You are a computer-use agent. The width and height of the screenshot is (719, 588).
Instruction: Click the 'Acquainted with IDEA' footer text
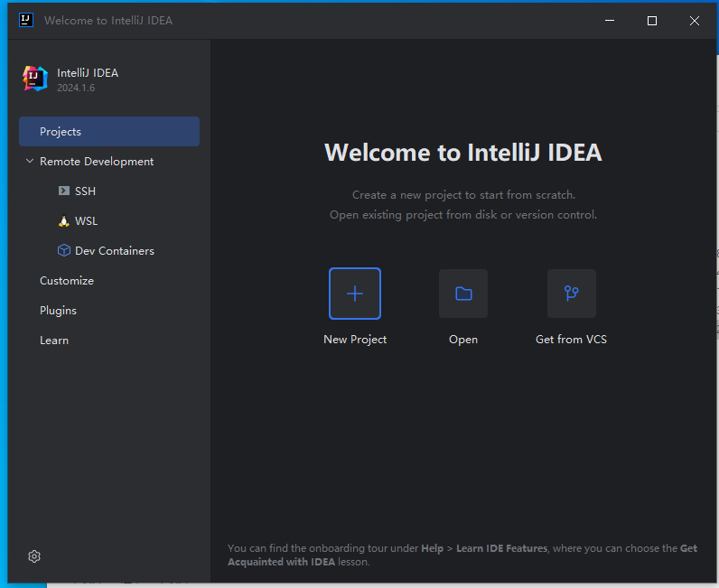pos(282,562)
